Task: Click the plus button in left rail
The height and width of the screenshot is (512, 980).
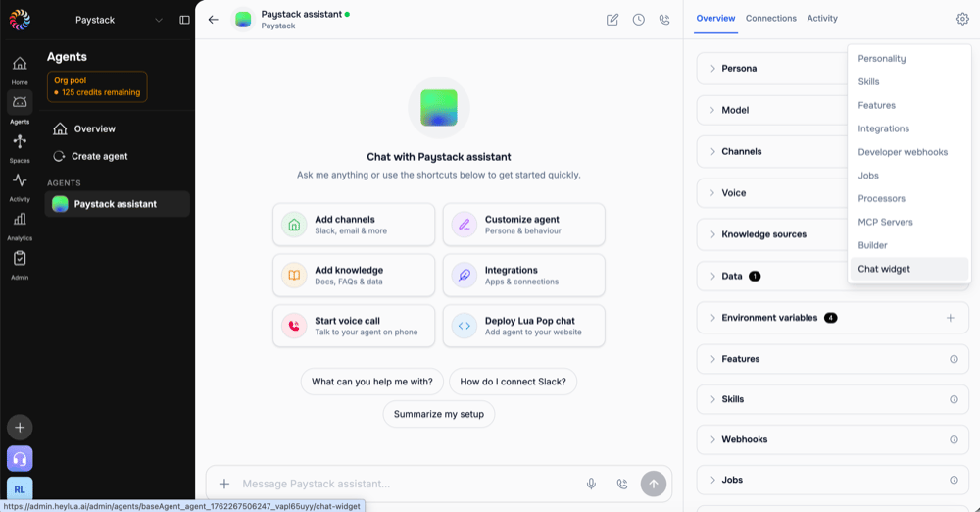Action: 20,428
